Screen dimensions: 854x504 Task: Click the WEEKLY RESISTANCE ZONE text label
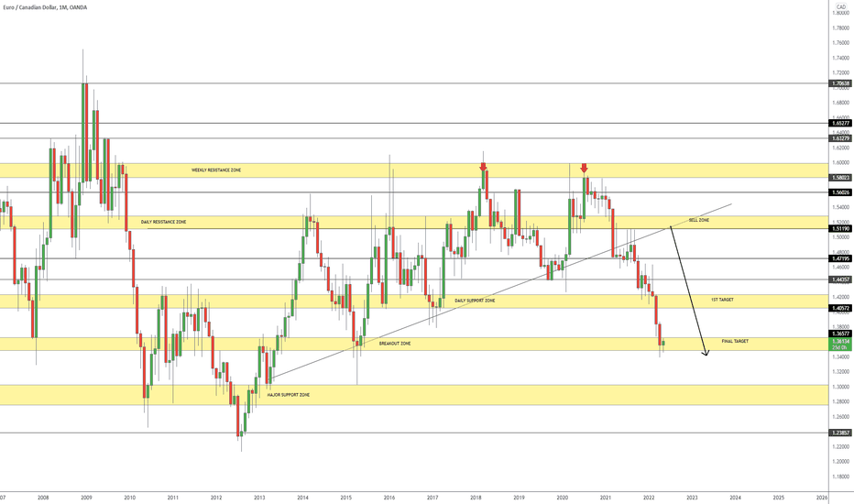coord(216,170)
